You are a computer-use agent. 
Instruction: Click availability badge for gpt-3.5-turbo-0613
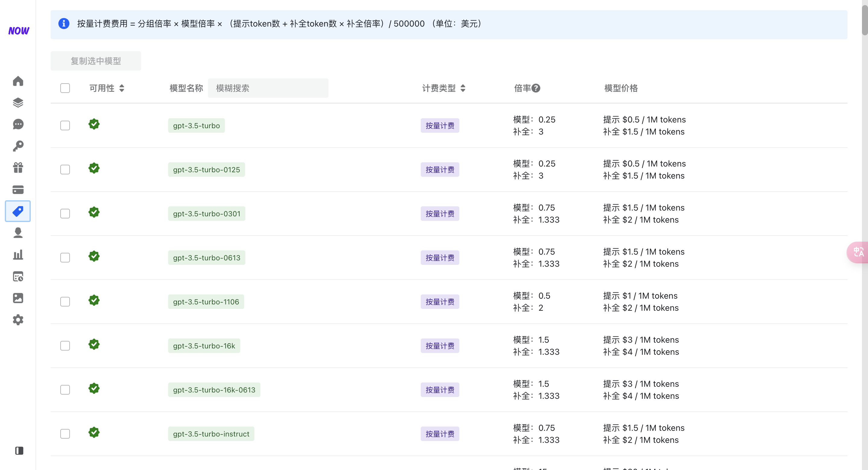tap(94, 256)
